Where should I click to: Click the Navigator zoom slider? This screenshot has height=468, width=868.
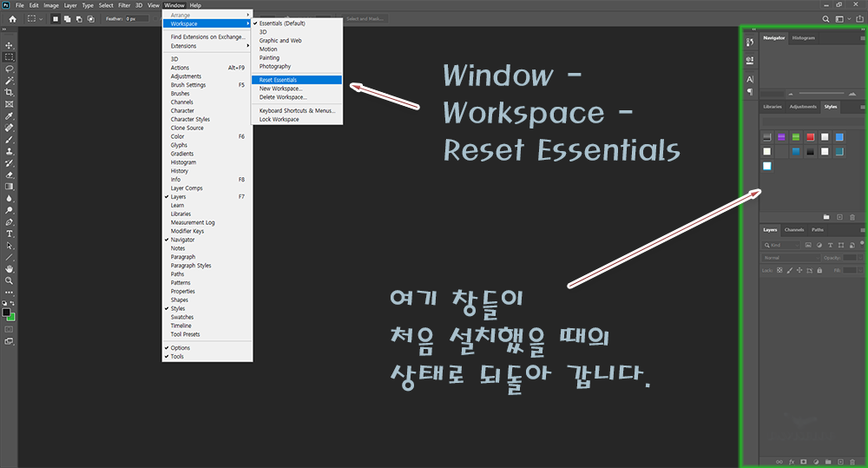pos(821,94)
